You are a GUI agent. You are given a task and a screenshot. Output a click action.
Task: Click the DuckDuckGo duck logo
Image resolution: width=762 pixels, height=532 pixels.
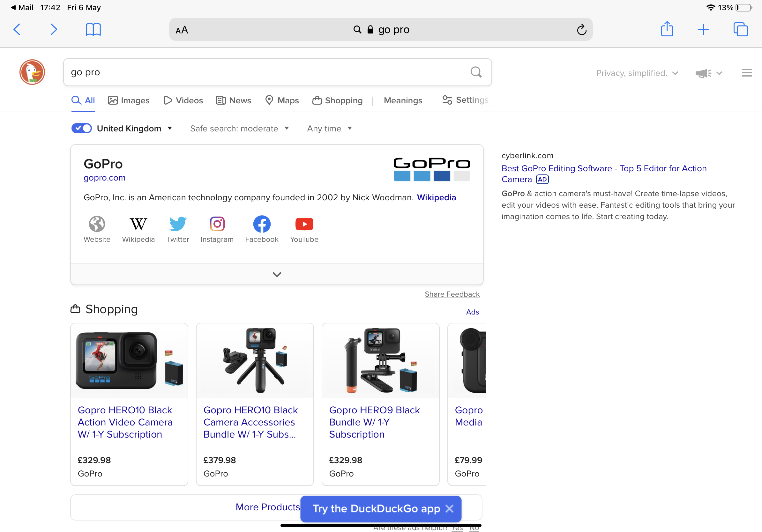(32, 72)
